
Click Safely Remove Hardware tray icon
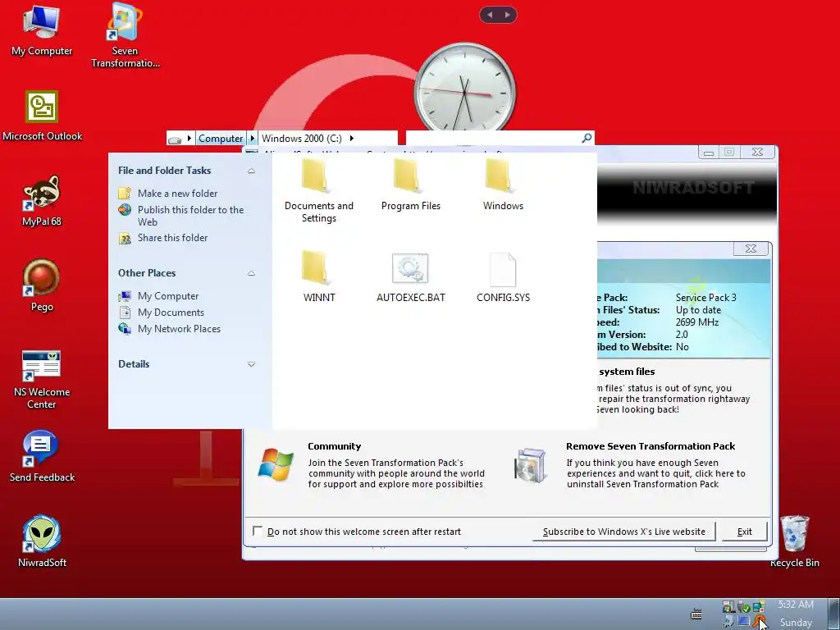pyautogui.click(x=743, y=606)
